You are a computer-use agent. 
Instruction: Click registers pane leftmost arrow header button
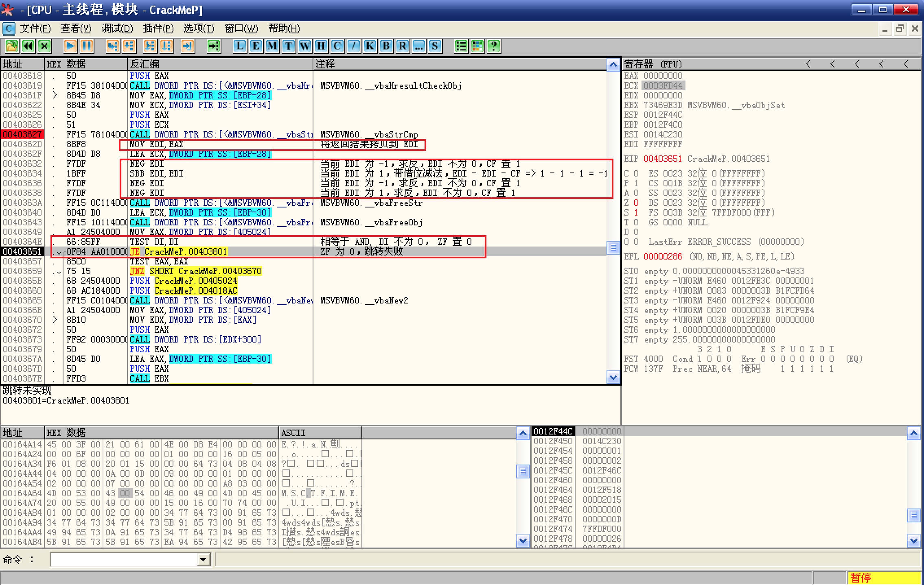[808, 64]
